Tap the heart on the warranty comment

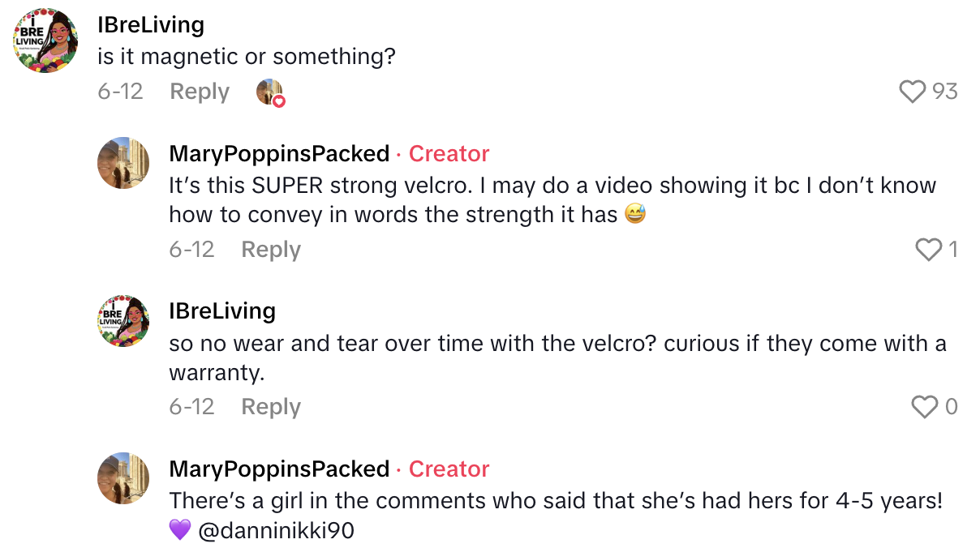(x=925, y=407)
